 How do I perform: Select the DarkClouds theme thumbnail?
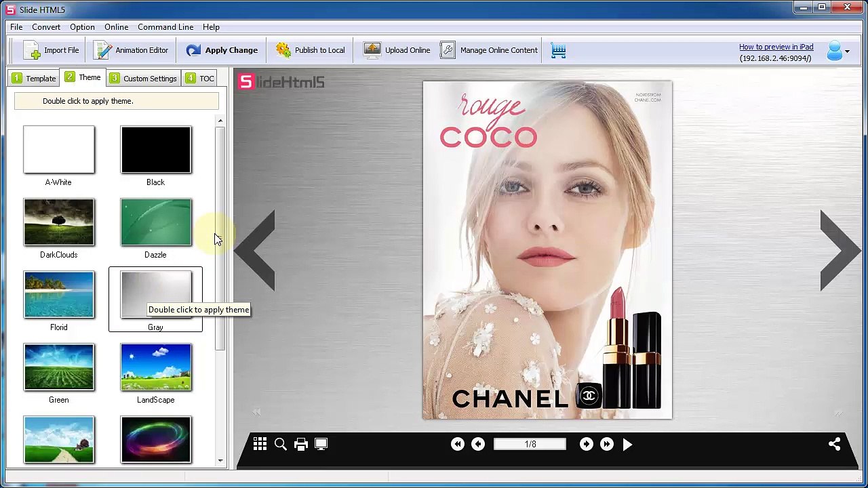tap(59, 222)
